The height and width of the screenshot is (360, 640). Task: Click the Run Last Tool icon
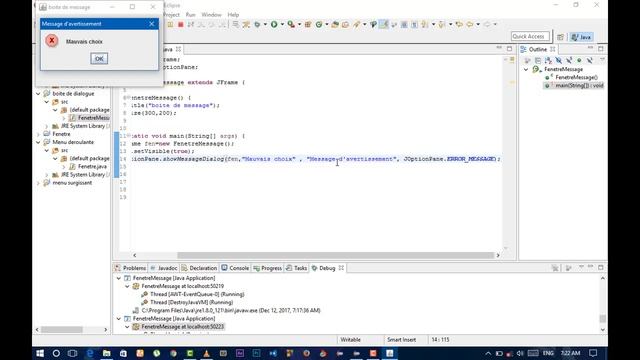click(291, 24)
